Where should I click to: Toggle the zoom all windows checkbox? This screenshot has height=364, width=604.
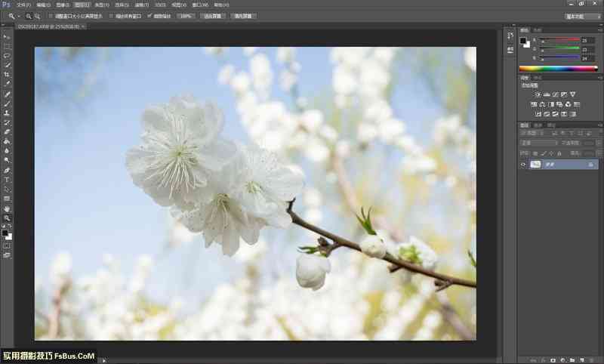[111, 15]
